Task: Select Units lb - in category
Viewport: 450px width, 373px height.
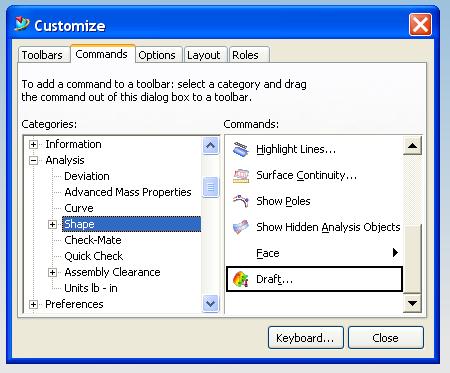Action: click(x=91, y=288)
